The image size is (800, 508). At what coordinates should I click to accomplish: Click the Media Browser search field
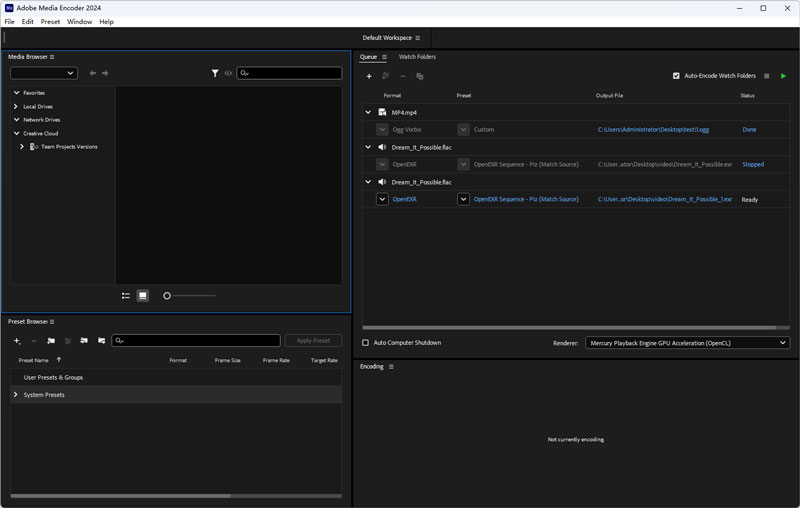289,73
